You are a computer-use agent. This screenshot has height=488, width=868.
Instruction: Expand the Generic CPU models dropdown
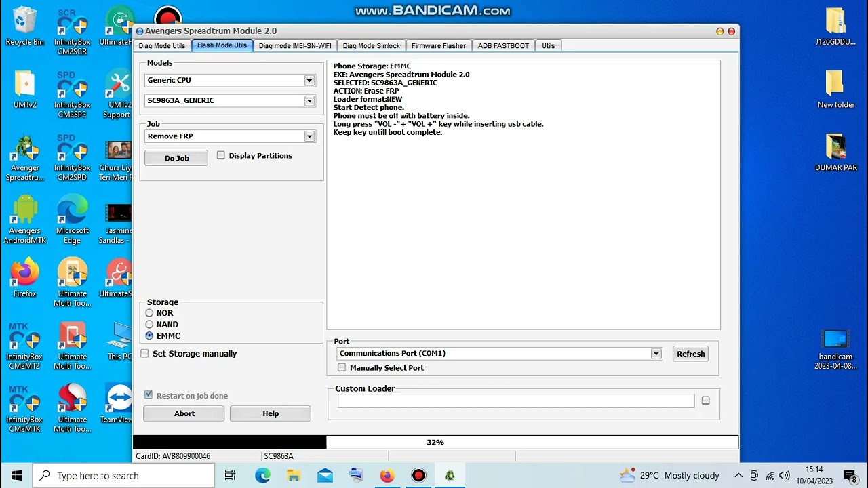(x=309, y=80)
